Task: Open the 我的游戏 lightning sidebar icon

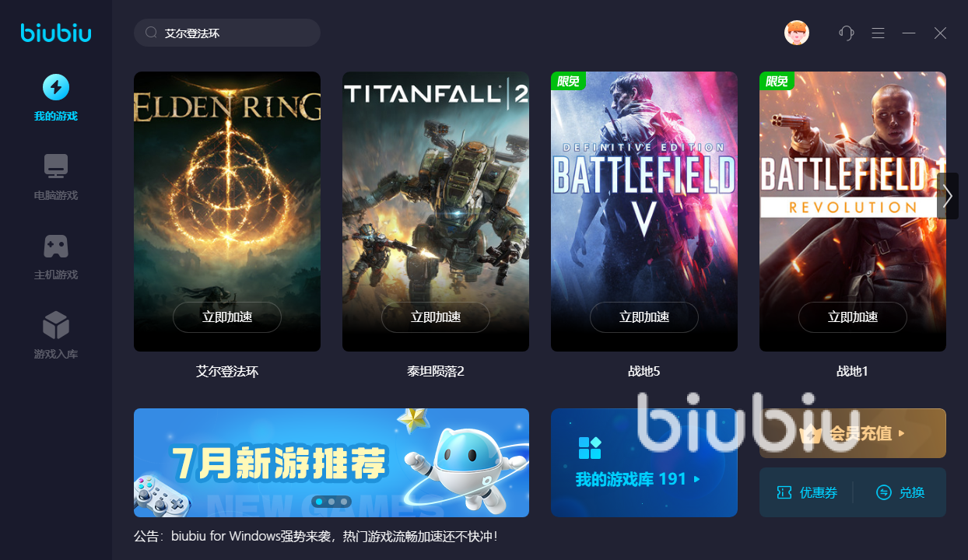Action: tap(56, 87)
